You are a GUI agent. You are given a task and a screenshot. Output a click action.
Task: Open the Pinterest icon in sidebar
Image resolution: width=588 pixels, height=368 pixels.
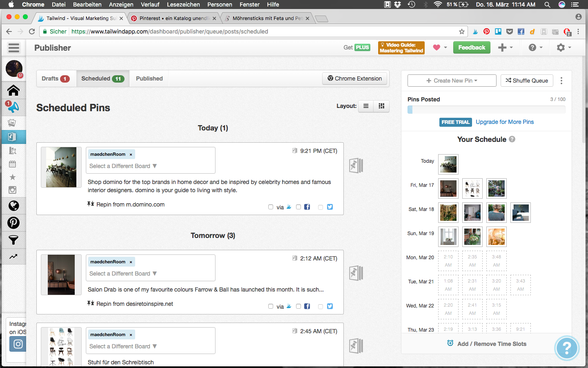pos(13,223)
